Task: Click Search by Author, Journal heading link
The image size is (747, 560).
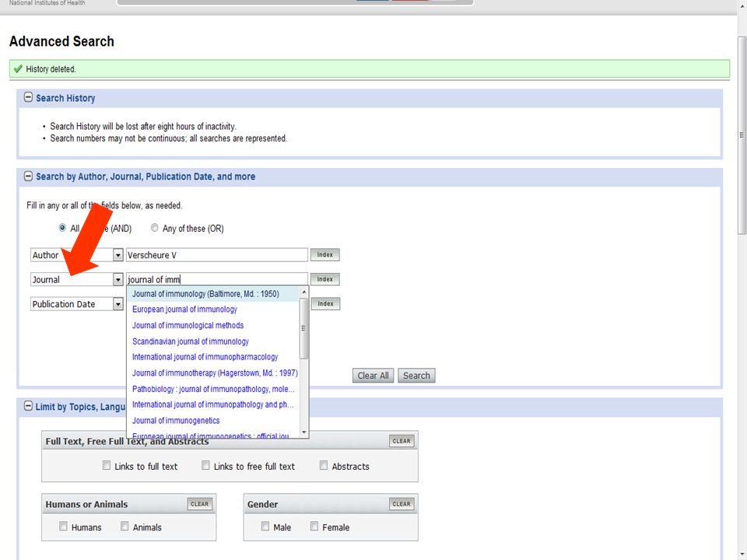Action: coord(146,177)
